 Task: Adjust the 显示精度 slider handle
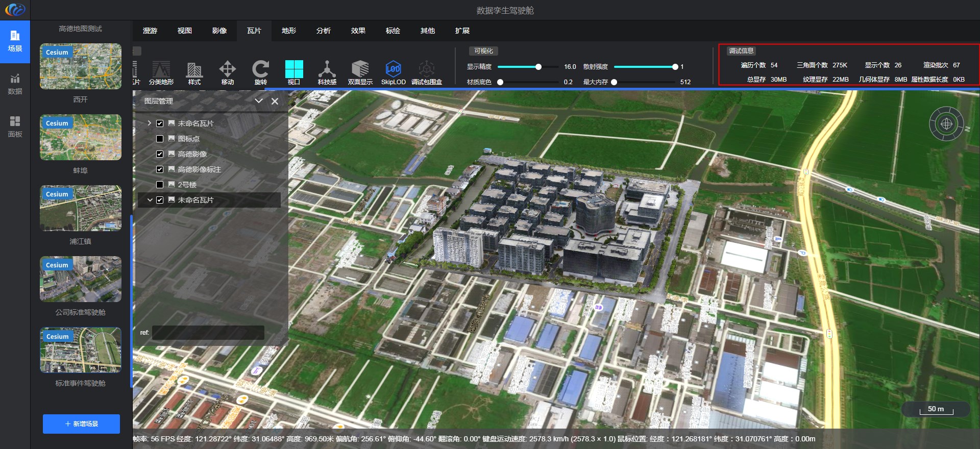click(x=538, y=67)
